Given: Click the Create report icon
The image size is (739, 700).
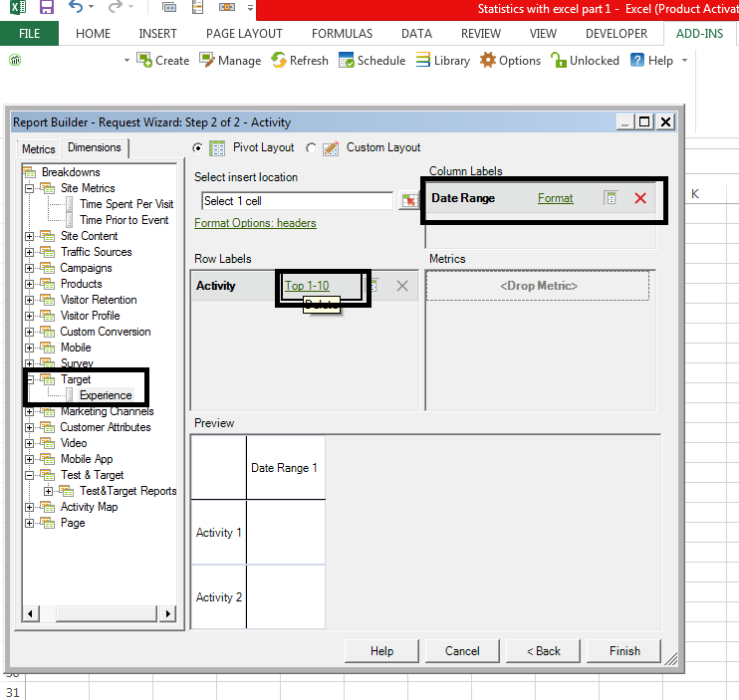Looking at the screenshot, I should point(145,61).
